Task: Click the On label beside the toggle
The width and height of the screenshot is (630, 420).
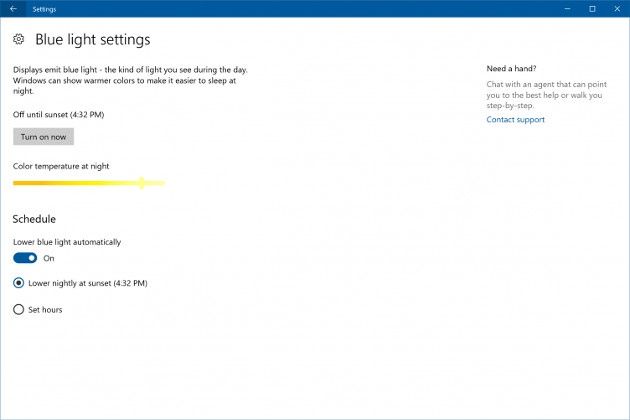Action: pyautogui.click(x=49, y=258)
